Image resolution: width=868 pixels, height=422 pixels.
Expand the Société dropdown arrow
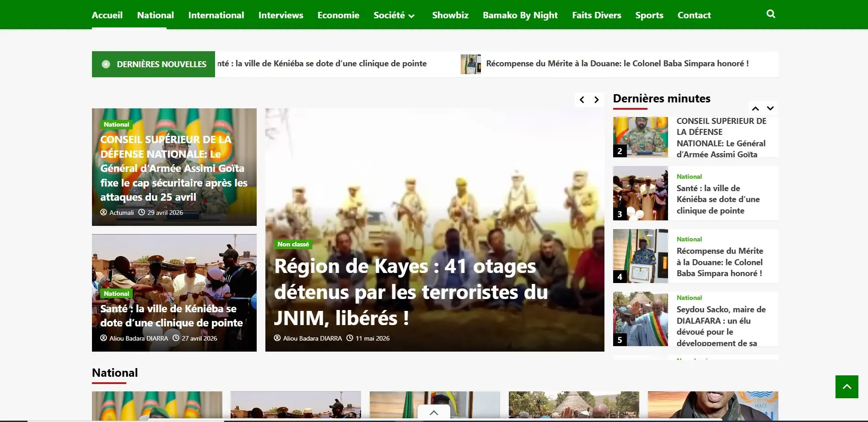pyautogui.click(x=411, y=16)
